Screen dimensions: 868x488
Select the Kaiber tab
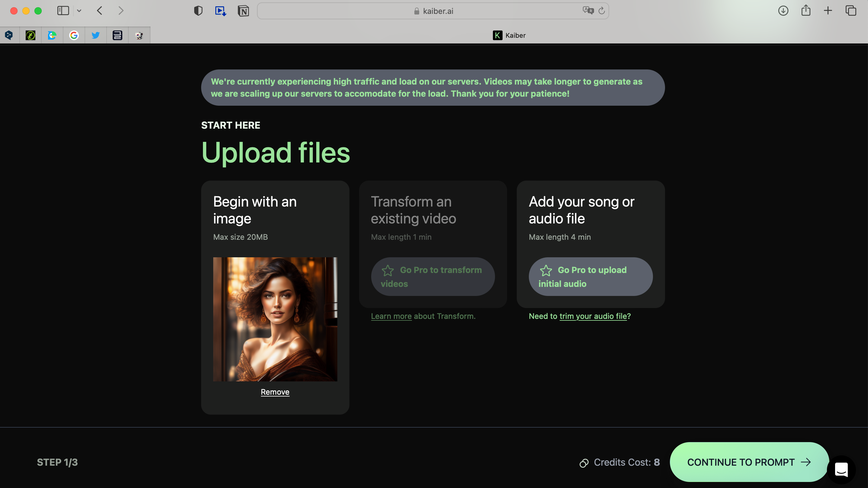[509, 35]
